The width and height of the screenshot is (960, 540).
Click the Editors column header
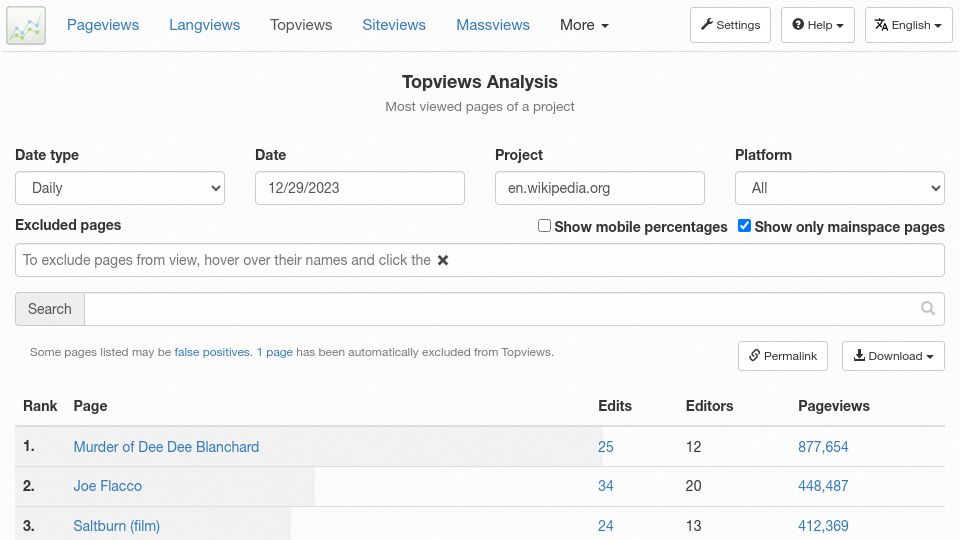(x=709, y=406)
